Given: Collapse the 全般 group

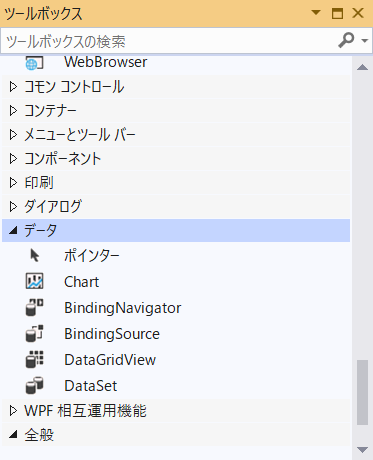Looking at the screenshot, I should (x=13, y=434).
